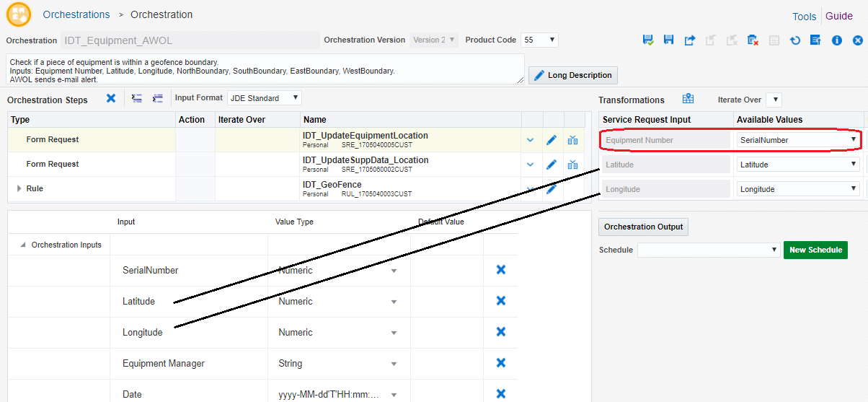Open the Input Format JDE Standard dropdown

pyautogui.click(x=265, y=97)
